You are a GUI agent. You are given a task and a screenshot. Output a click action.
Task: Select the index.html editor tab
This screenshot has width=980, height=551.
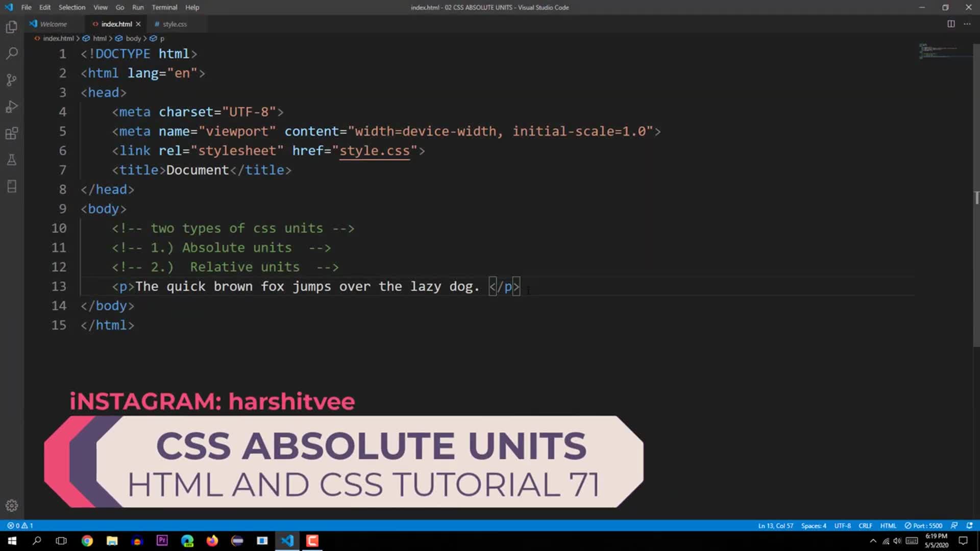[116, 24]
